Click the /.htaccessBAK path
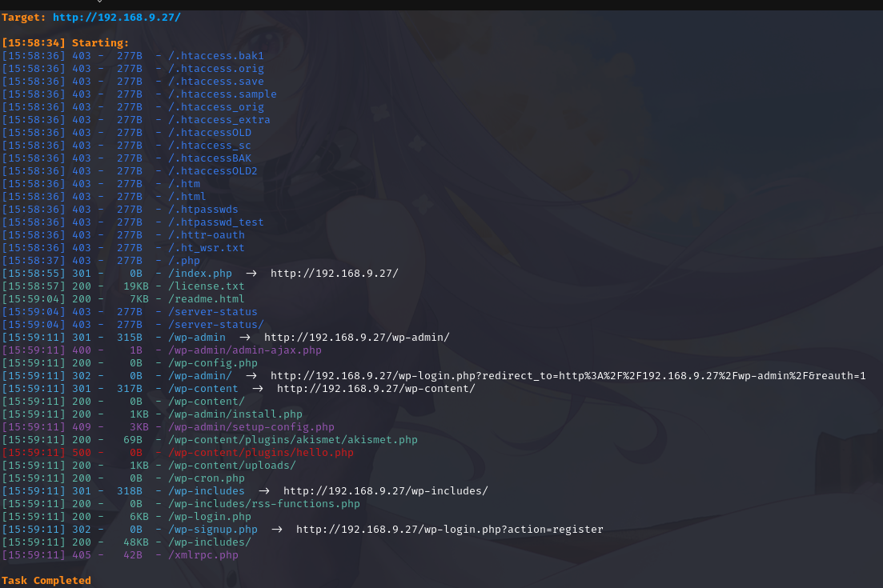883x588 pixels. tap(210, 158)
